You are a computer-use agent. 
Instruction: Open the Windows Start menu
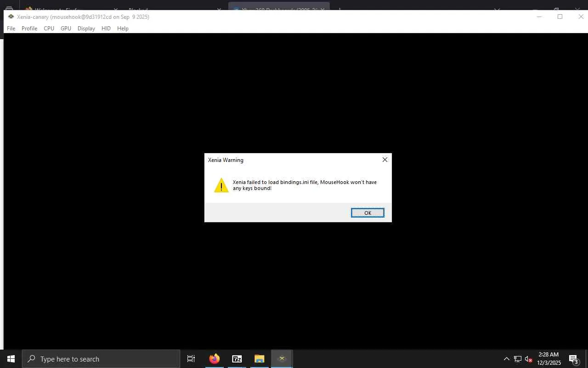(x=11, y=359)
